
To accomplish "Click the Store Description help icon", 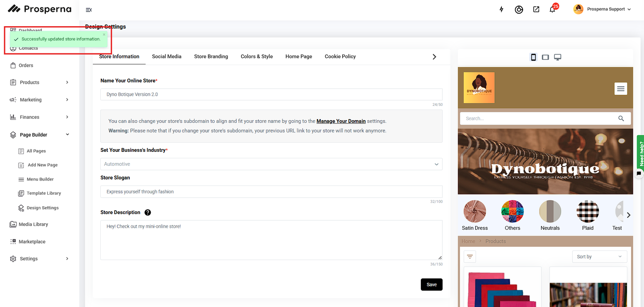I will [148, 213].
